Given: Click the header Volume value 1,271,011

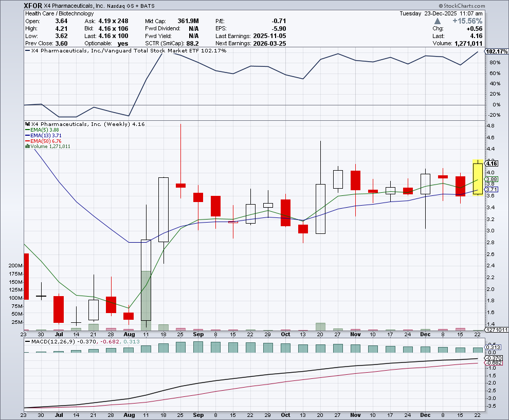Looking at the screenshot, I should tap(468, 44).
